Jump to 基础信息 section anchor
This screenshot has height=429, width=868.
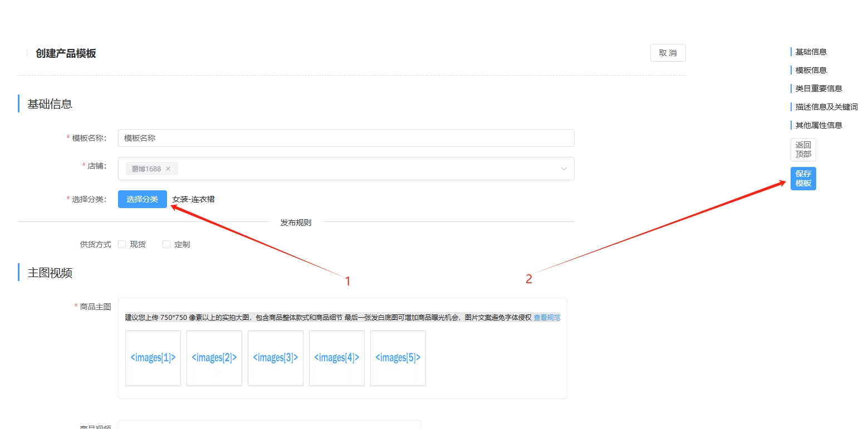811,52
